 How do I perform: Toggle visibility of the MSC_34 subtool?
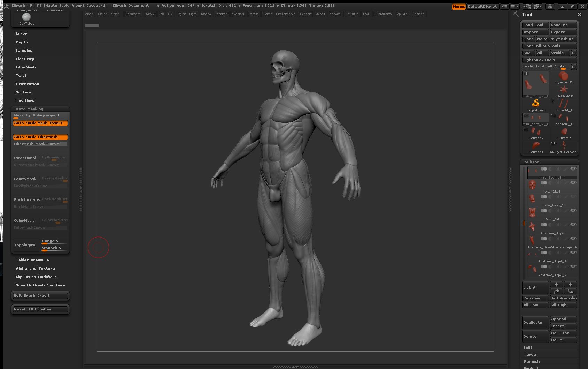(x=573, y=211)
